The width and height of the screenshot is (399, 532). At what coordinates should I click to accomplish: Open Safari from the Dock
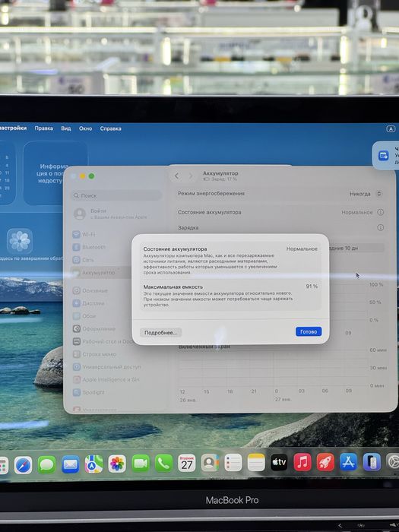(x=23, y=465)
